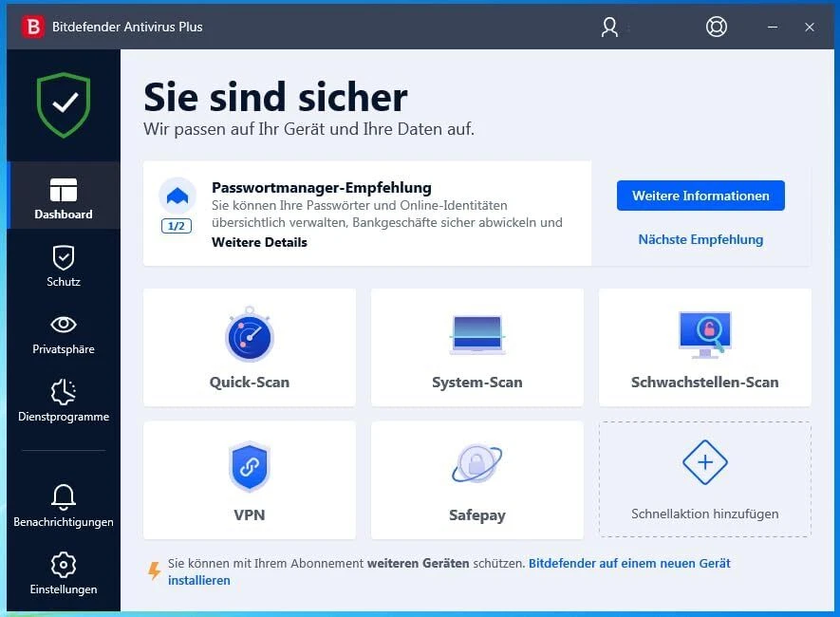Show the Nächste Empfehlung

[x=700, y=239]
